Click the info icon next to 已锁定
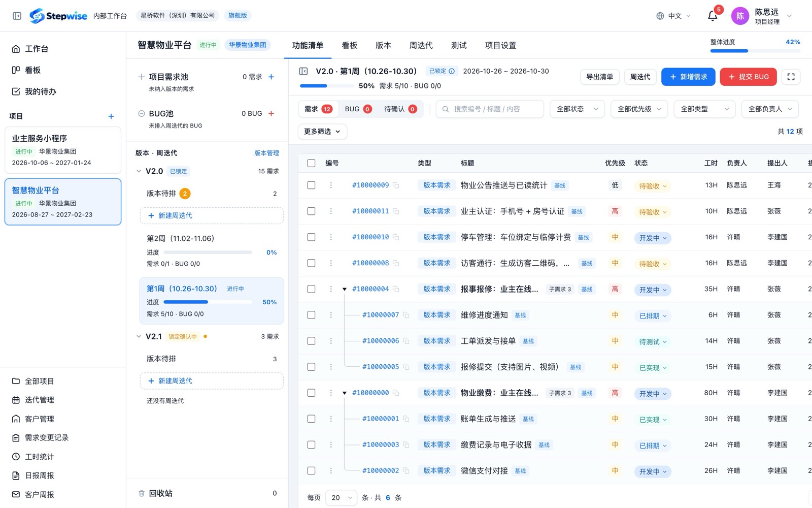The height and width of the screenshot is (508, 812). click(x=452, y=71)
